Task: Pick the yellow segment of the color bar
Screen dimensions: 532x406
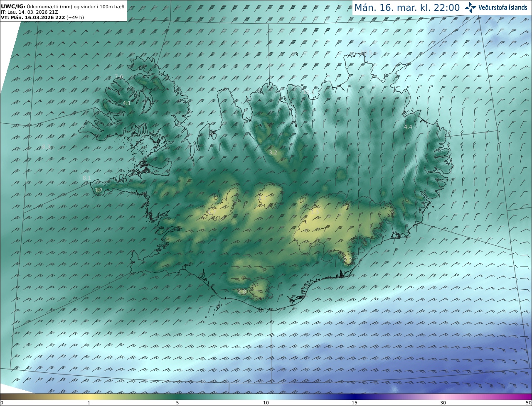Action: [89, 396]
